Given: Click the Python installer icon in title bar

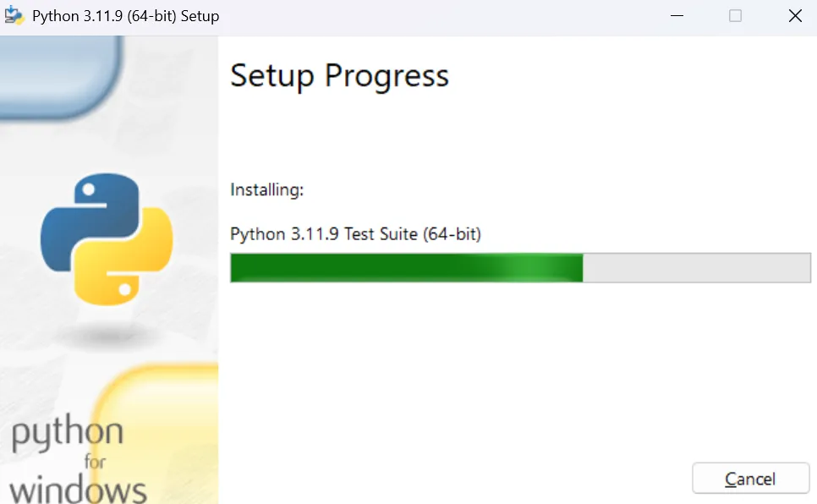Looking at the screenshot, I should tap(14, 15).
